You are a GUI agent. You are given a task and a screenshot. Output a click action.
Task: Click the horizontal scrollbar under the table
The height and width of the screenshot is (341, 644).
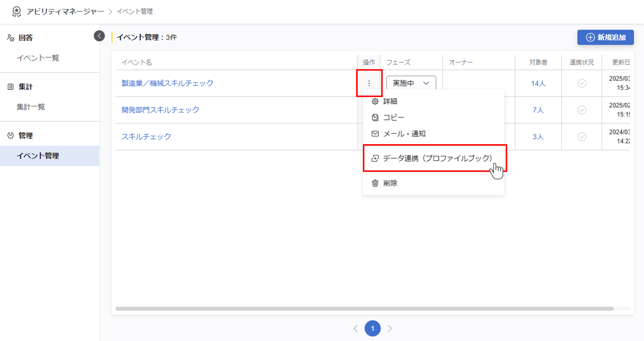tap(364, 309)
